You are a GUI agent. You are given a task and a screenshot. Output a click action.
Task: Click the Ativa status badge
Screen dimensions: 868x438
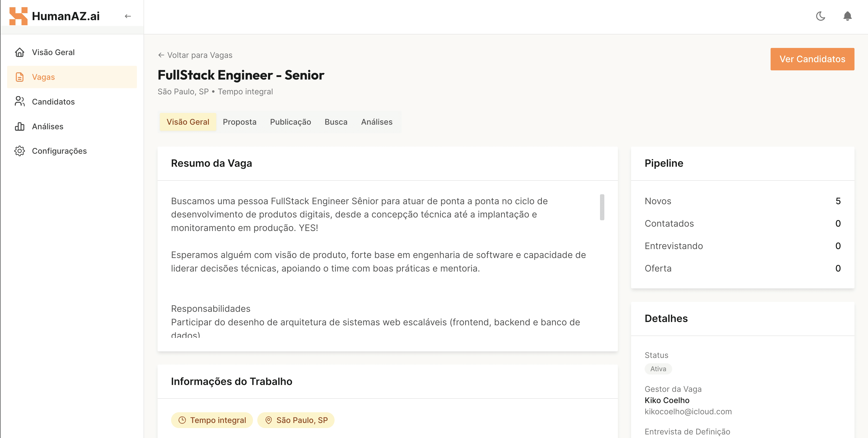coord(658,369)
